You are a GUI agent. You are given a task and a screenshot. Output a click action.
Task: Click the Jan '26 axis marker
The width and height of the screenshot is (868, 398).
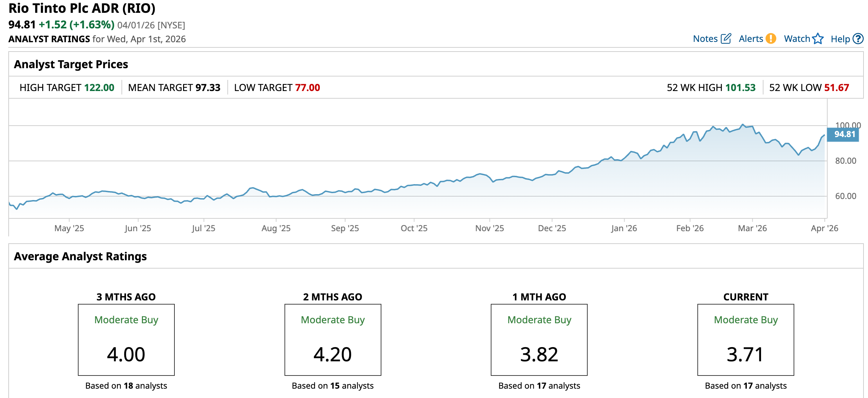[624, 228]
